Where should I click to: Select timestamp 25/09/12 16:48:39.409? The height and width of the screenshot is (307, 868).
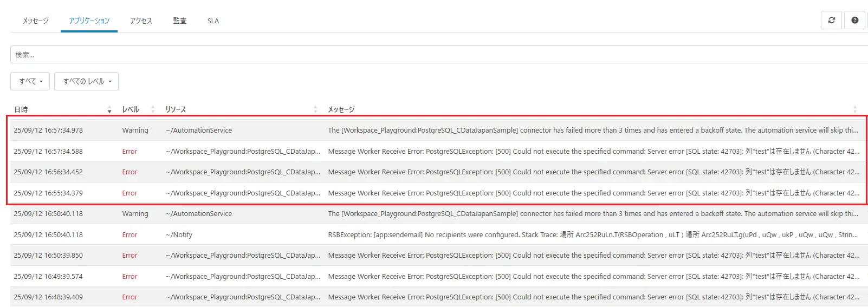click(48, 297)
